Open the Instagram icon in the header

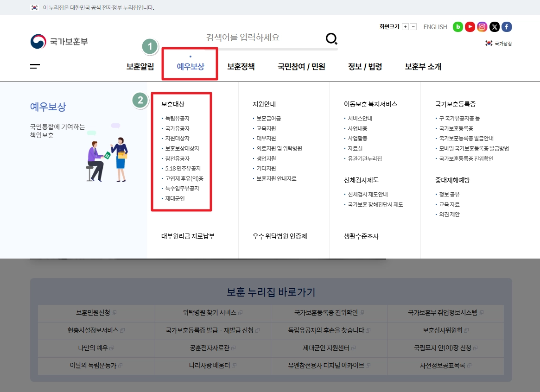coord(482,27)
